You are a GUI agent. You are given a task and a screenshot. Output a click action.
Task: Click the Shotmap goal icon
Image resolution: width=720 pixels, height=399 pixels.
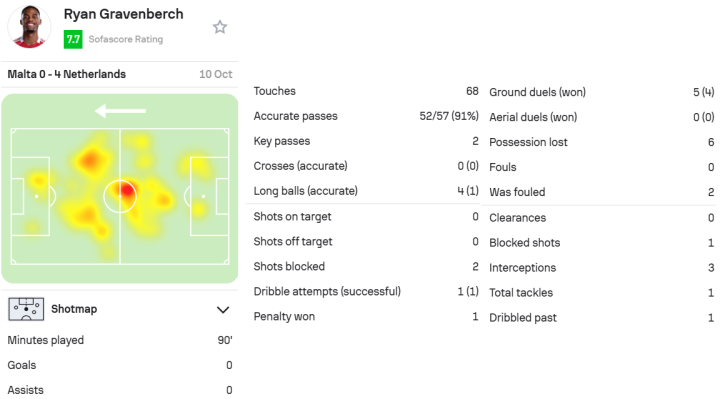(x=26, y=309)
